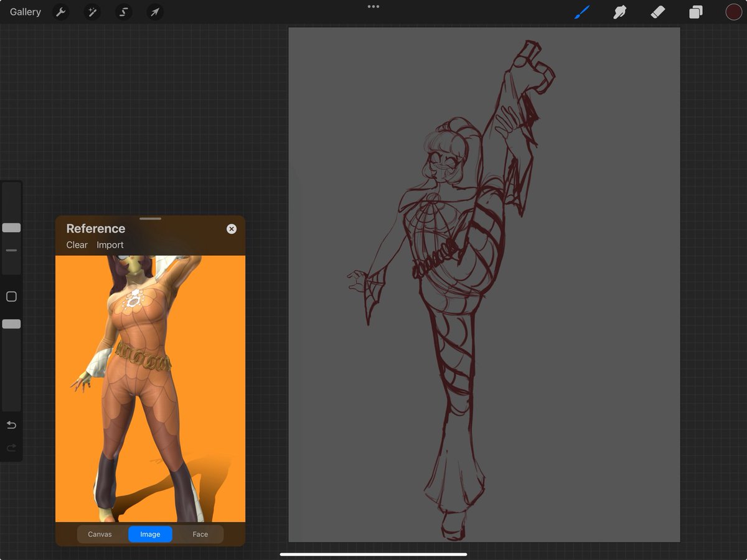Activate the Selection tool

tap(124, 12)
